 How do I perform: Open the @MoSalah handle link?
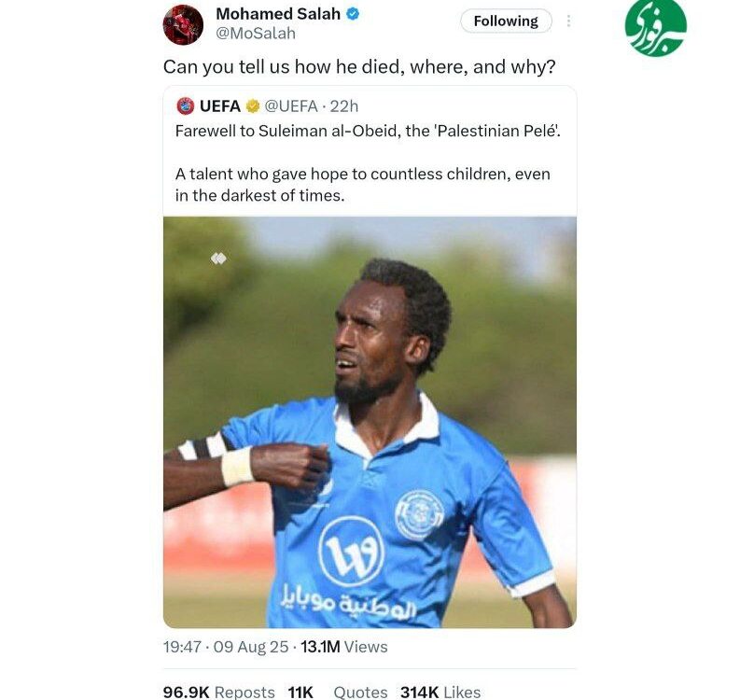(256, 34)
